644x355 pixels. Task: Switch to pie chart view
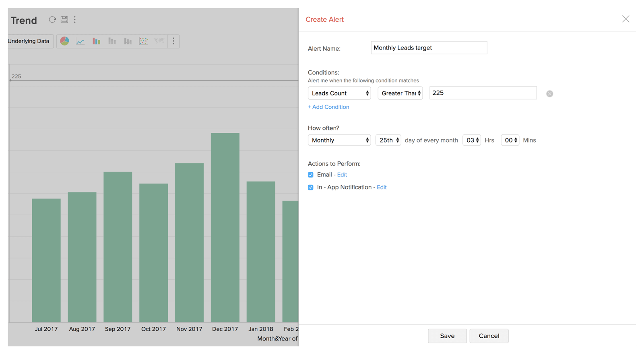point(64,41)
